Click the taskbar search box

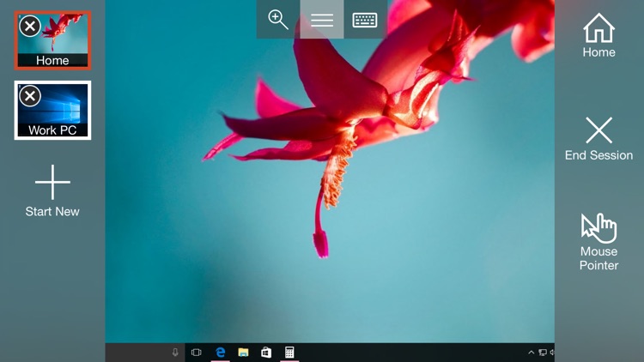click(145, 353)
